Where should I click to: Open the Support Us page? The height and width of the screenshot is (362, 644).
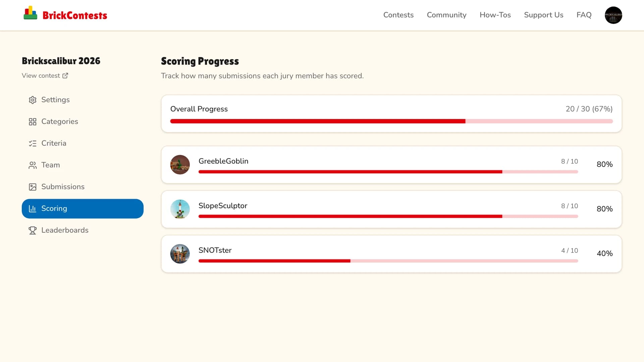pyautogui.click(x=543, y=15)
